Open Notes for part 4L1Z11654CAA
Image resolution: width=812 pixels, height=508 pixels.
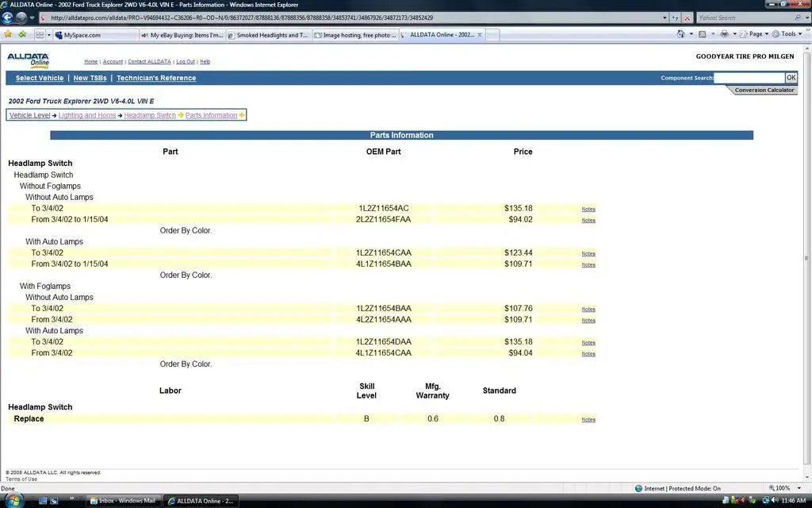588,353
